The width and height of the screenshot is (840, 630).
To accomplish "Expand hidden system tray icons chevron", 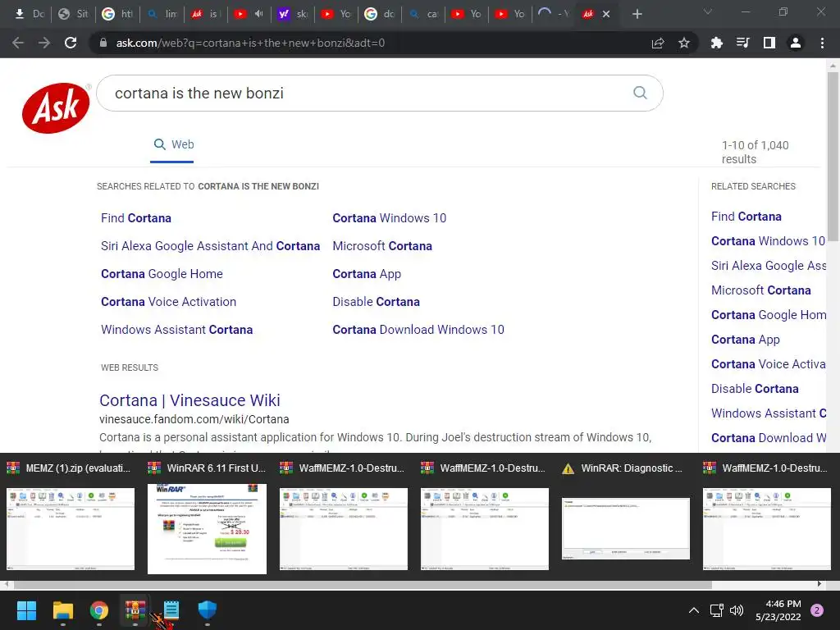I will 694,610.
